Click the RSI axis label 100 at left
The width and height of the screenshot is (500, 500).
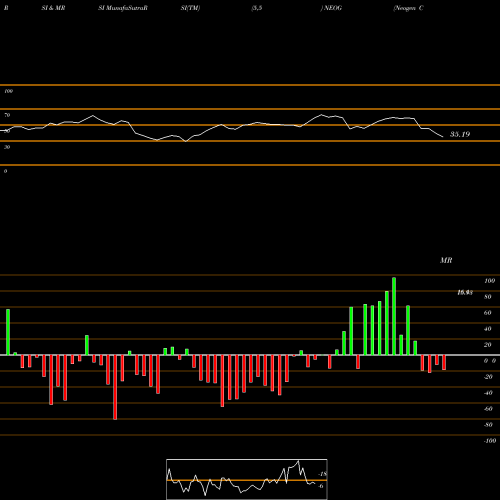(8, 91)
